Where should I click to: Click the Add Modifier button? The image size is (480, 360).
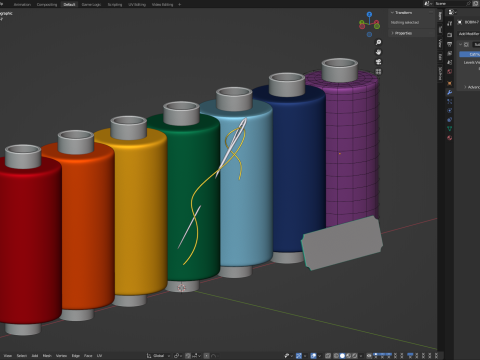(469, 34)
